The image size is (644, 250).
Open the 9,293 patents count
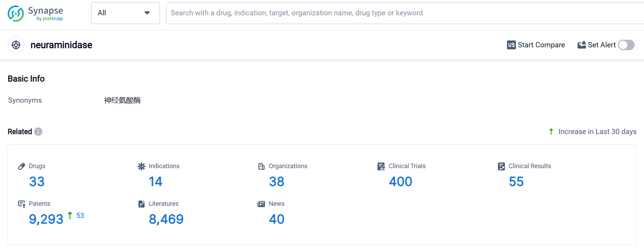click(x=46, y=219)
